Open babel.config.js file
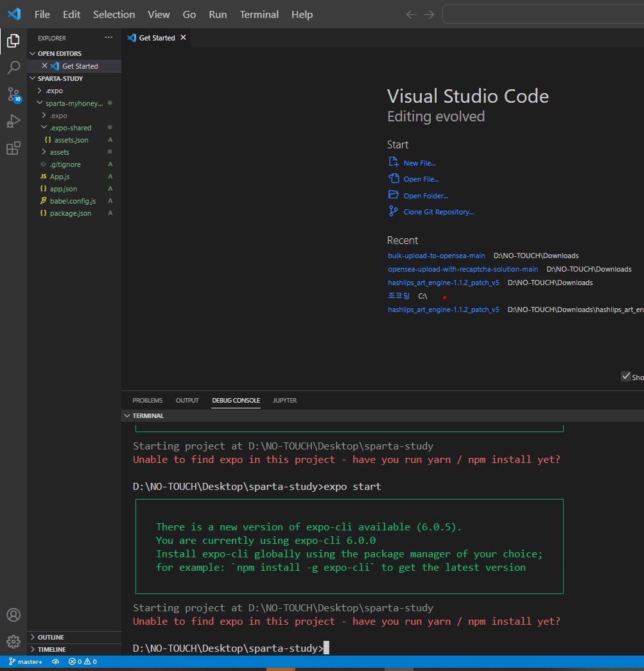Image resolution: width=644 pixels, height=671 pixels. point(74,201)
